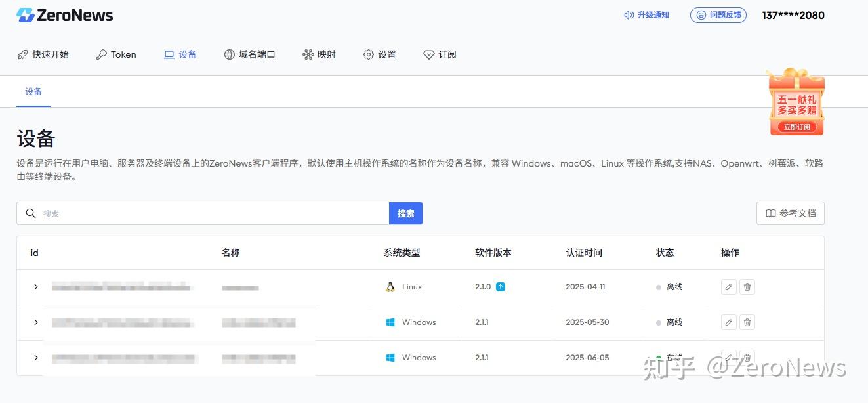868x403 pixels.
Task: Click the upgrade arrow beside version 2.1.0
Action: click(499, 286)
